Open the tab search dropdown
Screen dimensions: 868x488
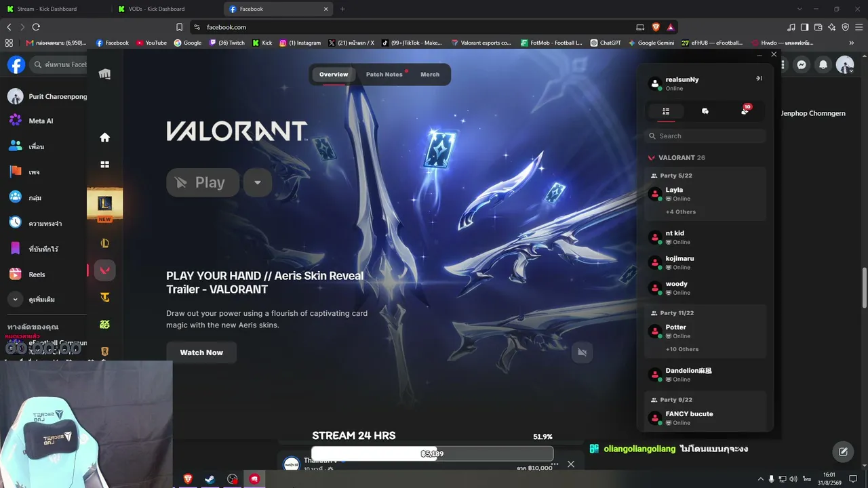click(800, 9)
